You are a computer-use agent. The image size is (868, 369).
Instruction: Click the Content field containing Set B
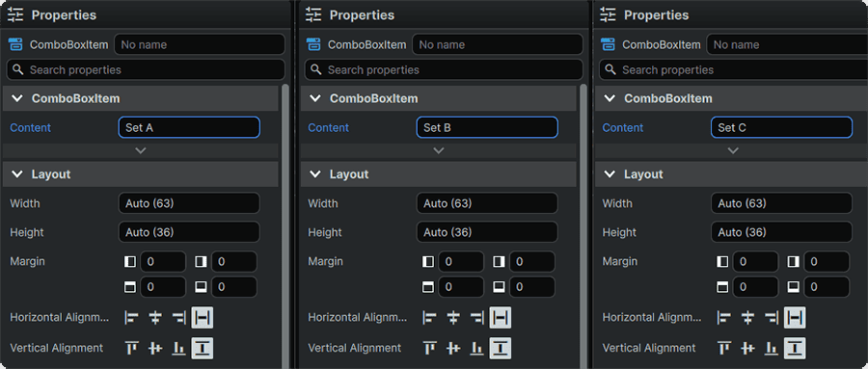[487, 127]
